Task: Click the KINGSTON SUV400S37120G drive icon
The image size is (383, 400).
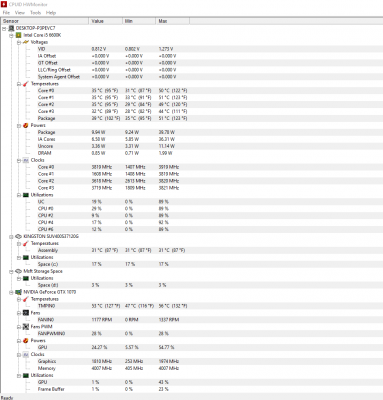Action: click(x=19, y=236)
